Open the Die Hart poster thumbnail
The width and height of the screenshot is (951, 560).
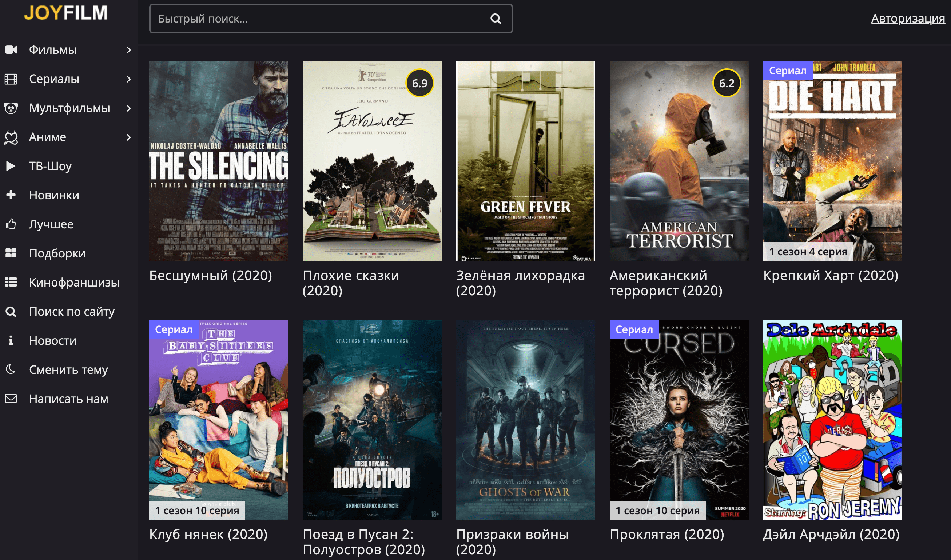click(832, 161)
